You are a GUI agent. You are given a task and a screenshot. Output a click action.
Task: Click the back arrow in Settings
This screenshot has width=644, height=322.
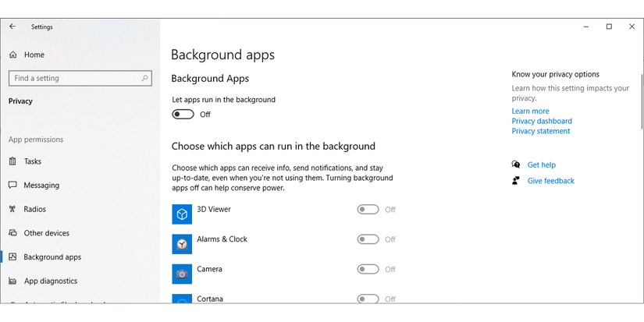[12, 27]
